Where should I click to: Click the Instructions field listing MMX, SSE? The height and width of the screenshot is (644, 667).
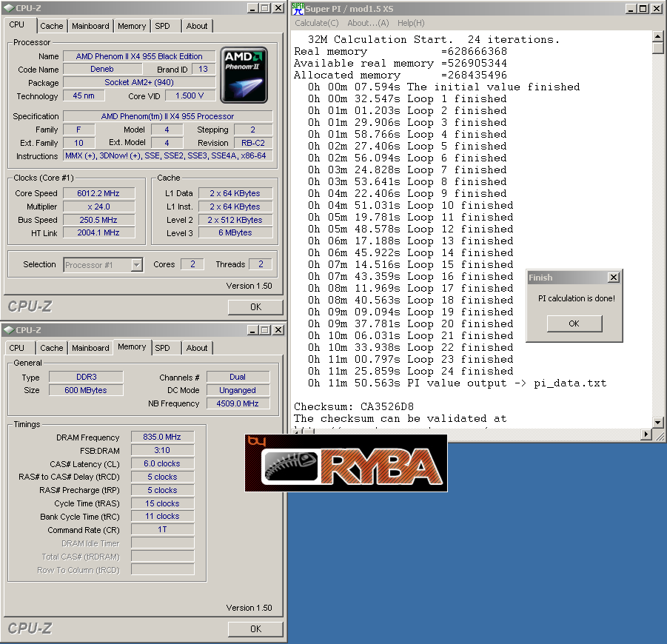coord(167,155)
